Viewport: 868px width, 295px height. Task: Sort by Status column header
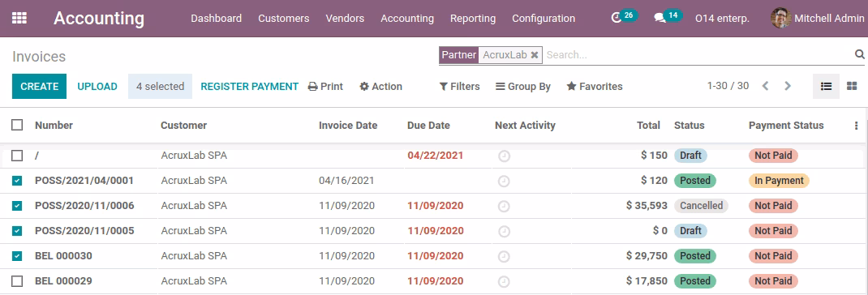coord(690,125)
